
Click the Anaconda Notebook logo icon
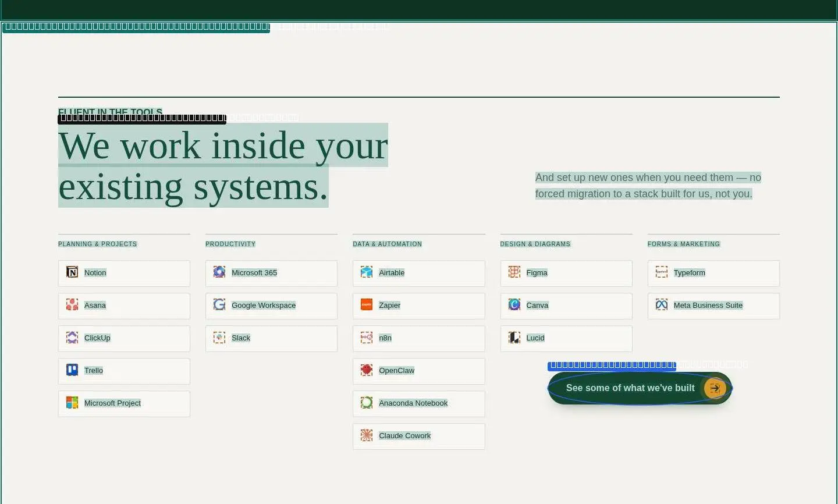click(367, 402)
